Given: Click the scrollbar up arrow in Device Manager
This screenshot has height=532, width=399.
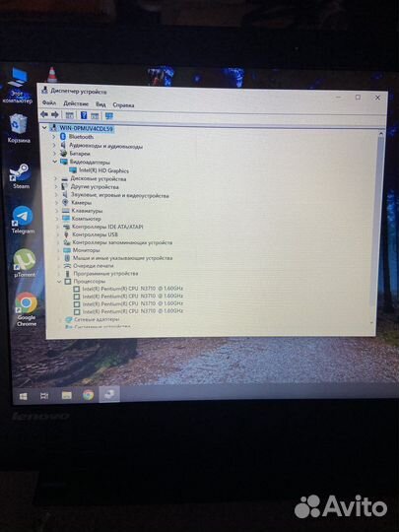Looking at the screenshot, I should 381,134.
